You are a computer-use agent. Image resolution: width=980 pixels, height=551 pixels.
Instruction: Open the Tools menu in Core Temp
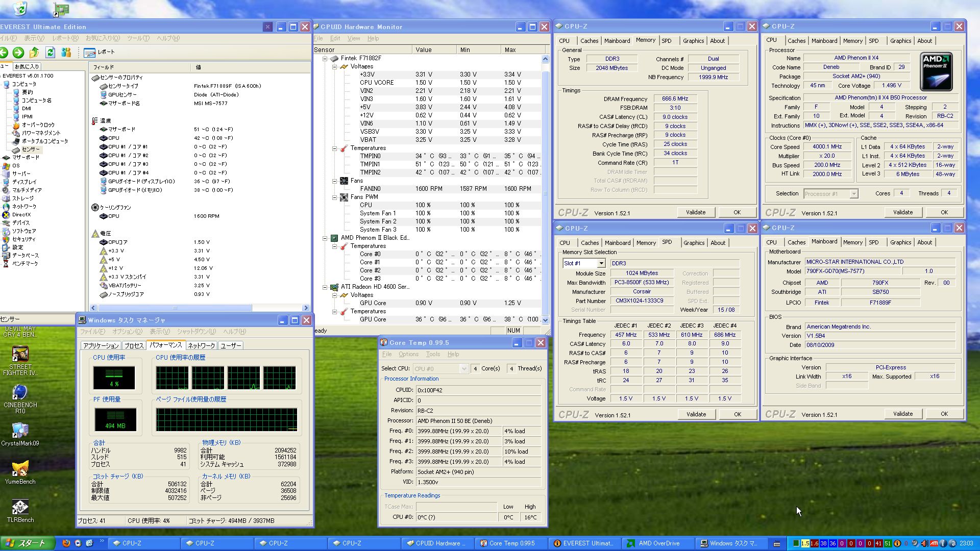[432, 354]
